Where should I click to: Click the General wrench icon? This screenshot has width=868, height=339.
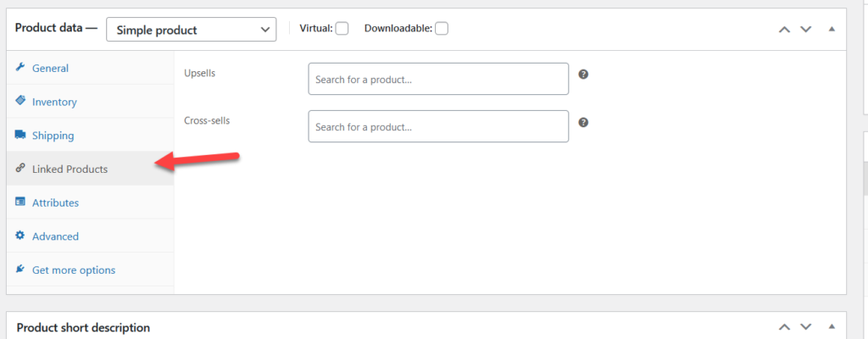click(20, 68)
